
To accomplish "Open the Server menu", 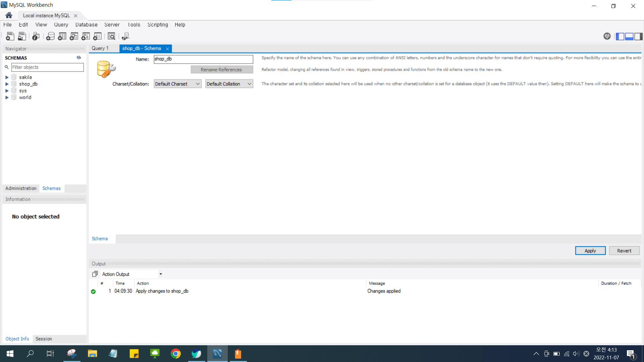I will [x=112, y=24].
